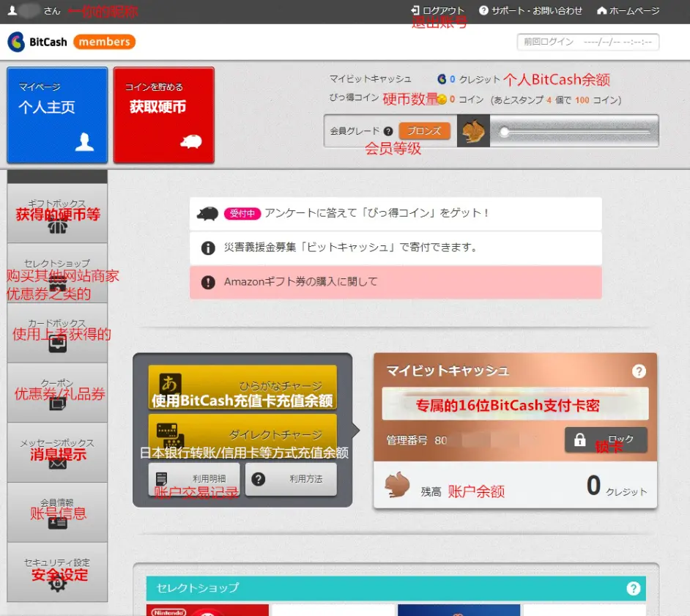690x616 pixels.
Task: Click the info icon in donation notice
Action: [x=208, y=248]
